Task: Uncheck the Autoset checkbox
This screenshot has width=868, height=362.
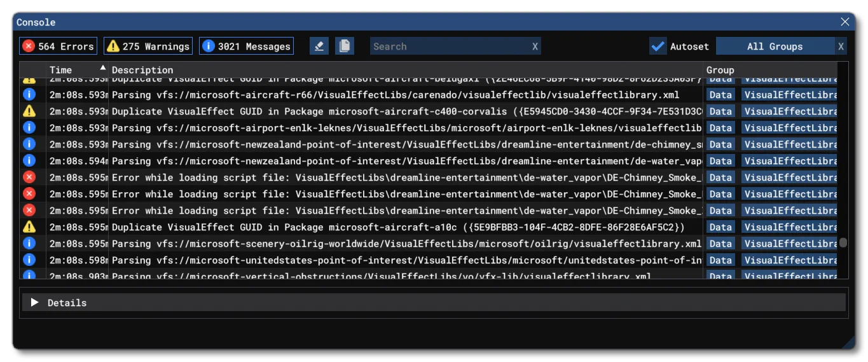Action: [658, 46]
